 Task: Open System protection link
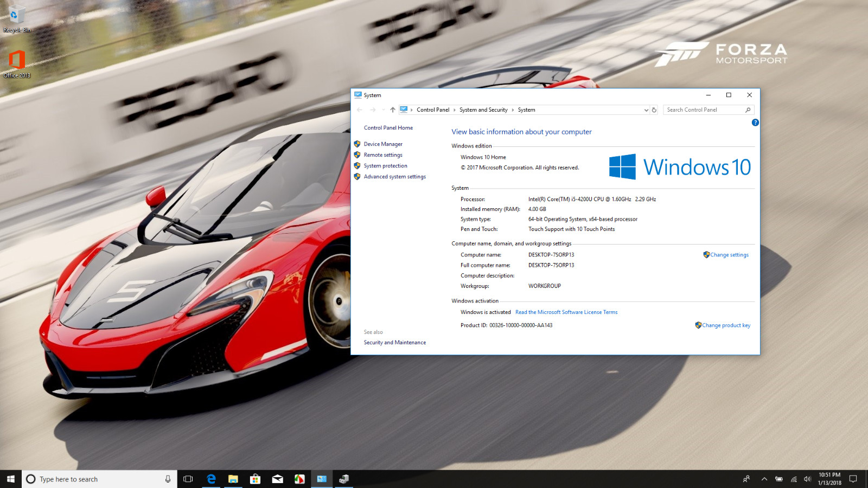(386, 166)
